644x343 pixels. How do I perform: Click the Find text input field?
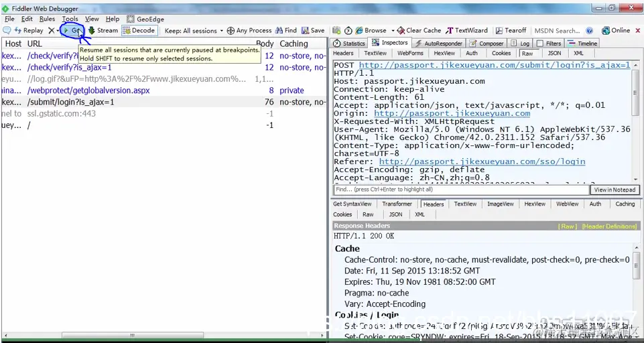tap(461, 190)
